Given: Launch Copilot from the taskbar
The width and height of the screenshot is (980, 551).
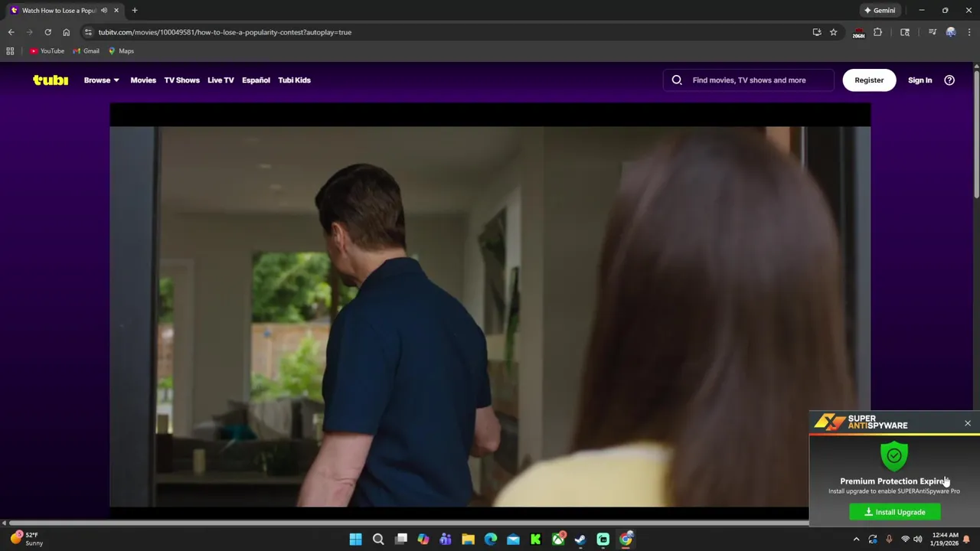Looking at the screenshot, I should coord(423,540).
